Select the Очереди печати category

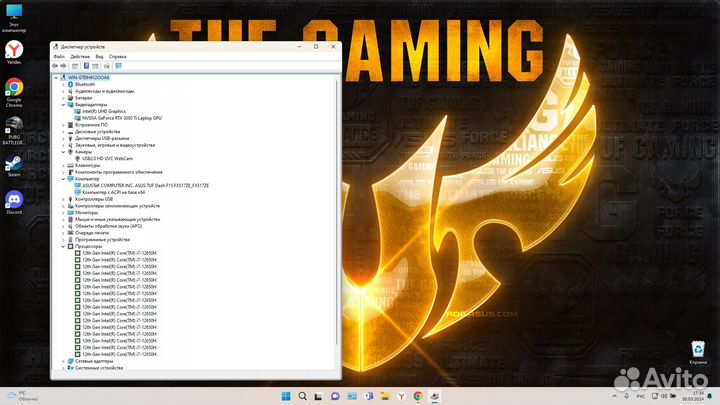tap(92, 233)
